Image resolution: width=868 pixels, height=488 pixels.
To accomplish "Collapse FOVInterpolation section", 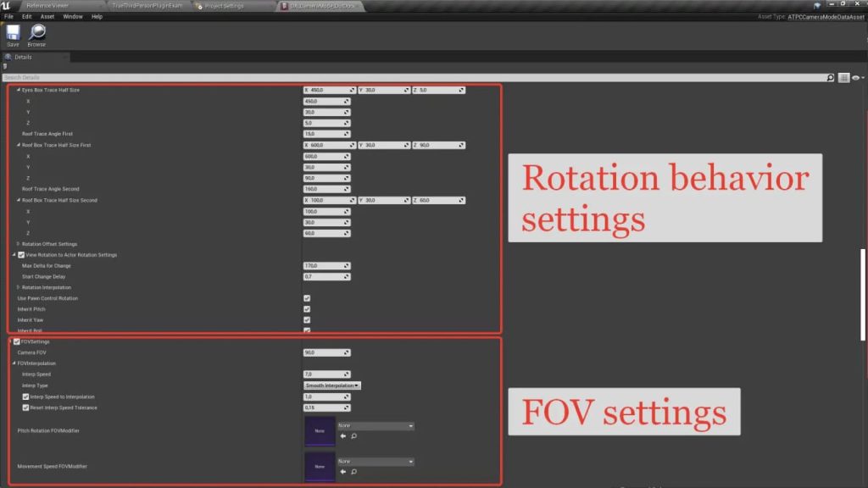I will tap(14, 363).
